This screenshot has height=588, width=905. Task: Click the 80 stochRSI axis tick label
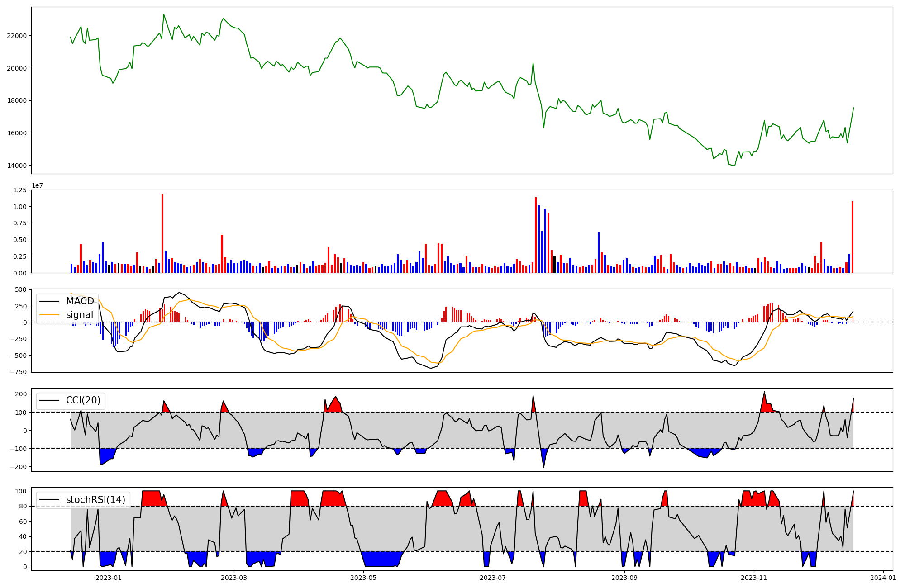pos(23,506)
